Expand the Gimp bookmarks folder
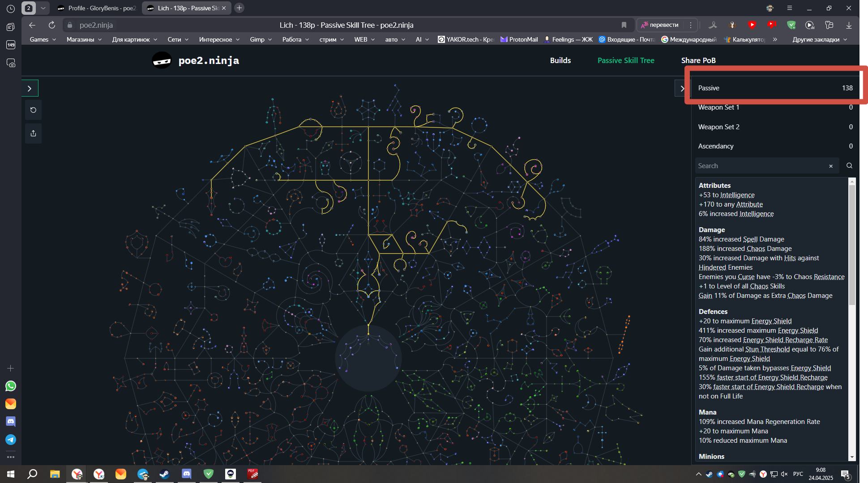Viewport: 868px width, 483px height. point(261,39)
